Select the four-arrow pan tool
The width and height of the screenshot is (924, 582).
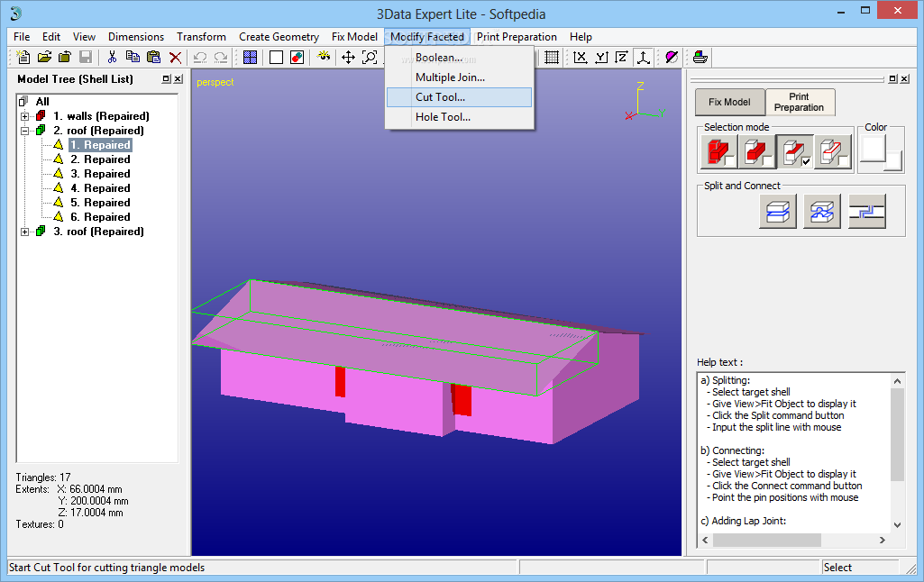pyautogui.click(x=348, y=57)
